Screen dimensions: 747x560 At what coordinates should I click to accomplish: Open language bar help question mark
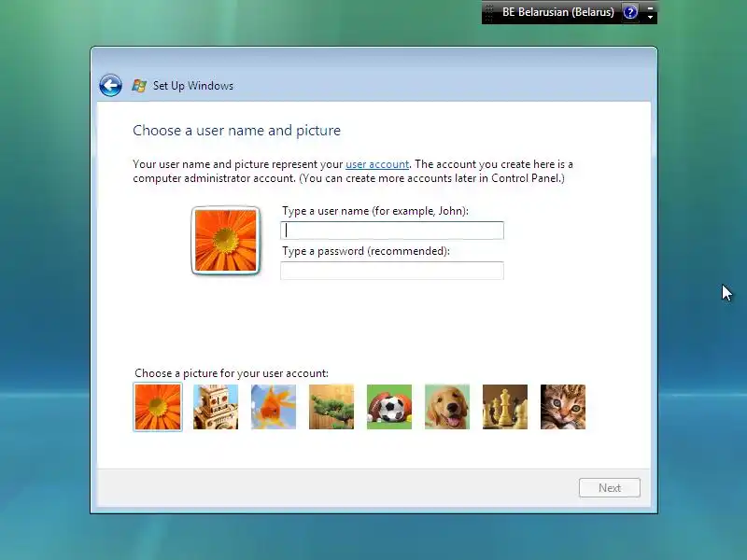tap(630, 12)
